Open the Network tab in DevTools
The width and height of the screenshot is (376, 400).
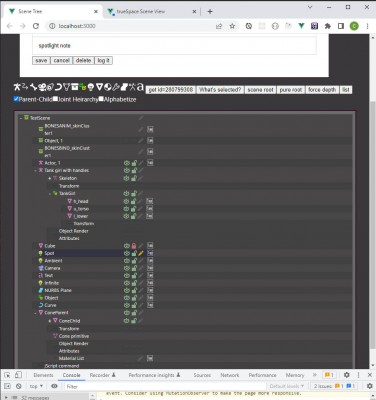[230, 375]
